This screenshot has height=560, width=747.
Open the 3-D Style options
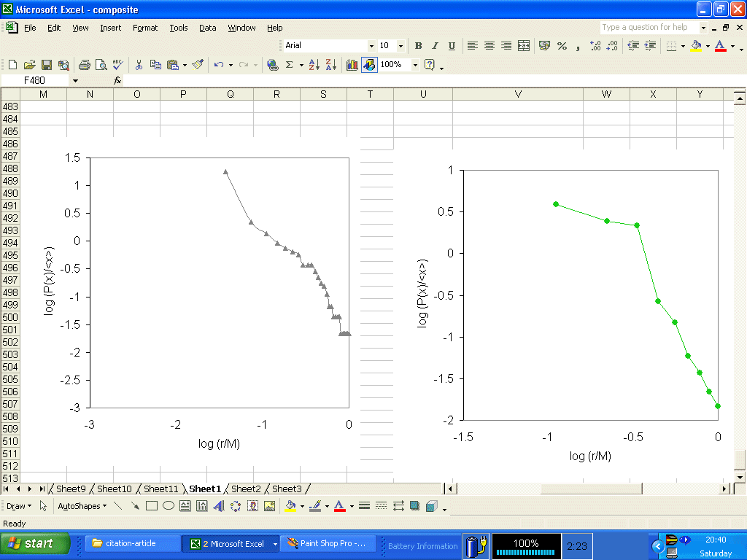click(432, 506)
